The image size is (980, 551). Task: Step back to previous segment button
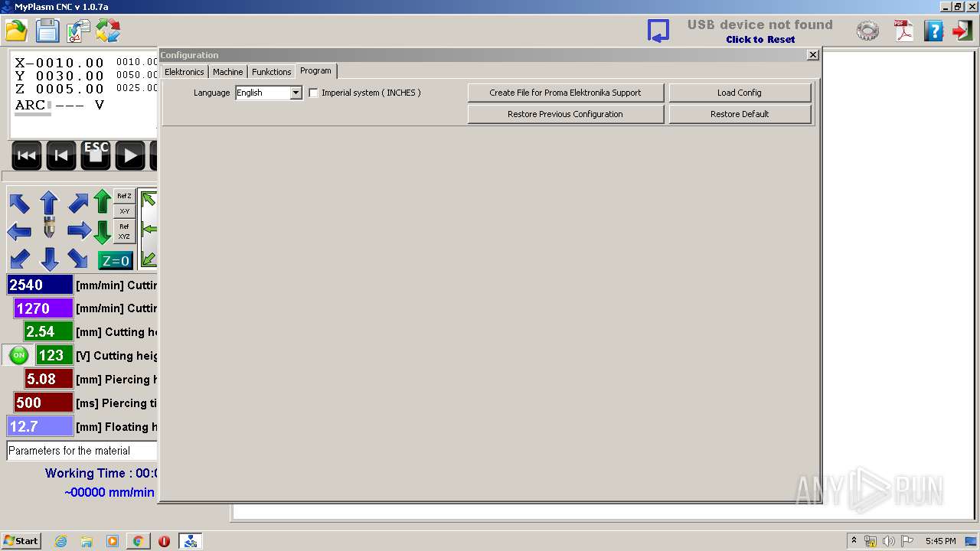click(x=61, y=156)
